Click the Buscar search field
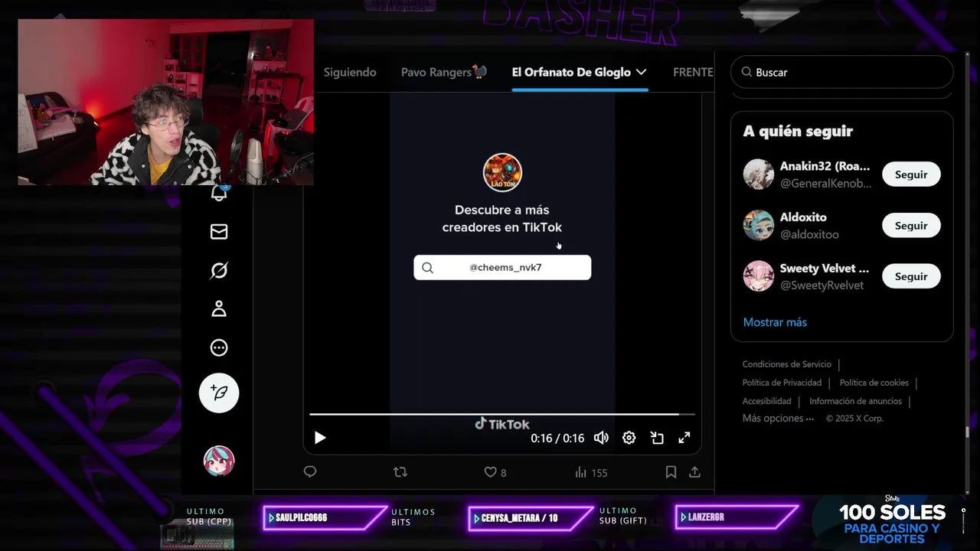Screen dimensions: 980x551 pyautogui.click(x=842, y=72)
